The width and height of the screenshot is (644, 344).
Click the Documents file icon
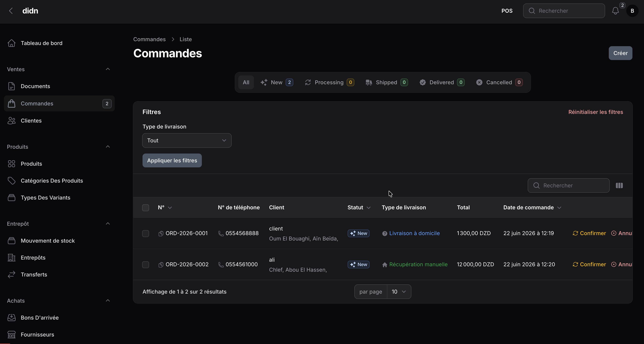click(x=12, y=86)
